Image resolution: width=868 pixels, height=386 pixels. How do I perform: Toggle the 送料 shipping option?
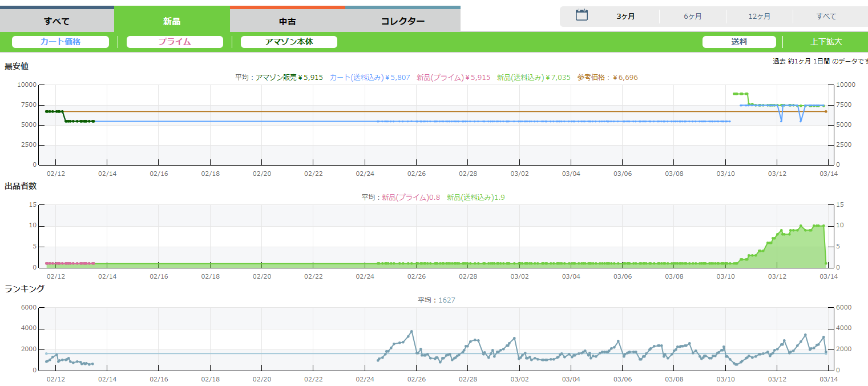[x=739, y=42]
